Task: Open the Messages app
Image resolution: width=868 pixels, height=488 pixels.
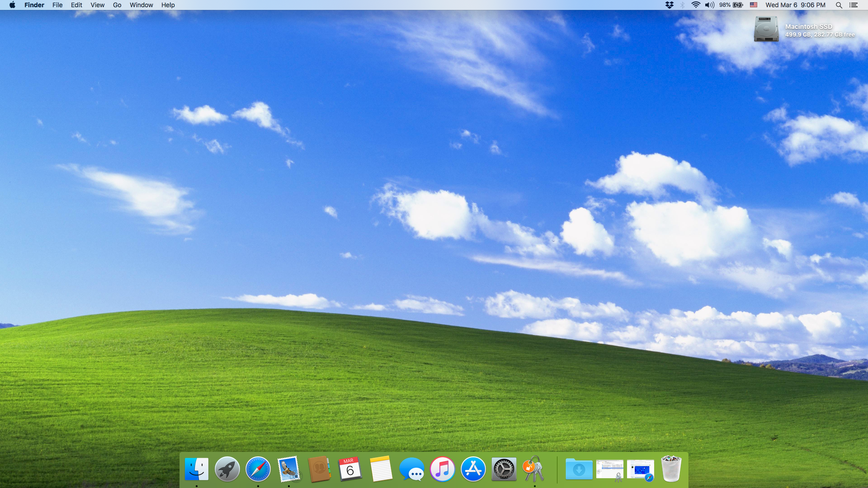Action: [411, 469]
